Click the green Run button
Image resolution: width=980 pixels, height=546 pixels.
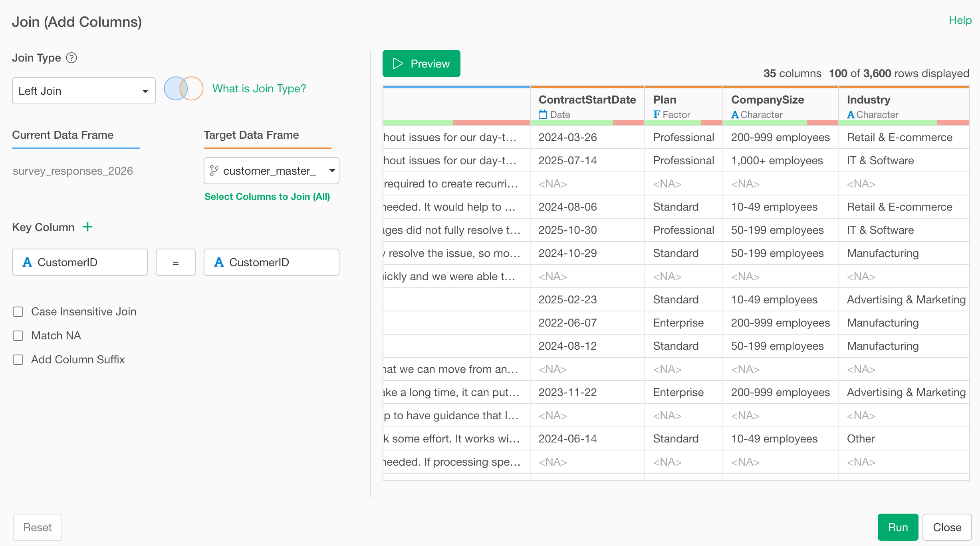pyautogui.click(x=898, y=527)
